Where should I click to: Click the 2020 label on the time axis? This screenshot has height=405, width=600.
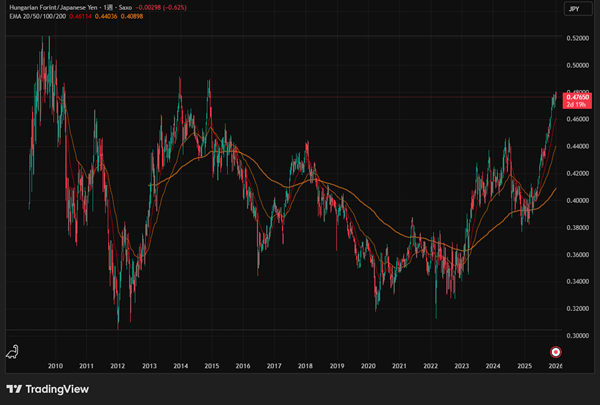[368, 367]
